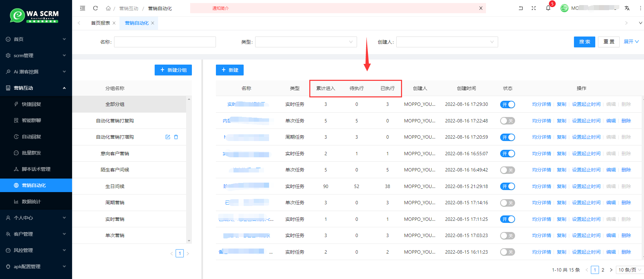Switch to the 首页报表 tab
The image size is (644, 279).
click(101, 23)
